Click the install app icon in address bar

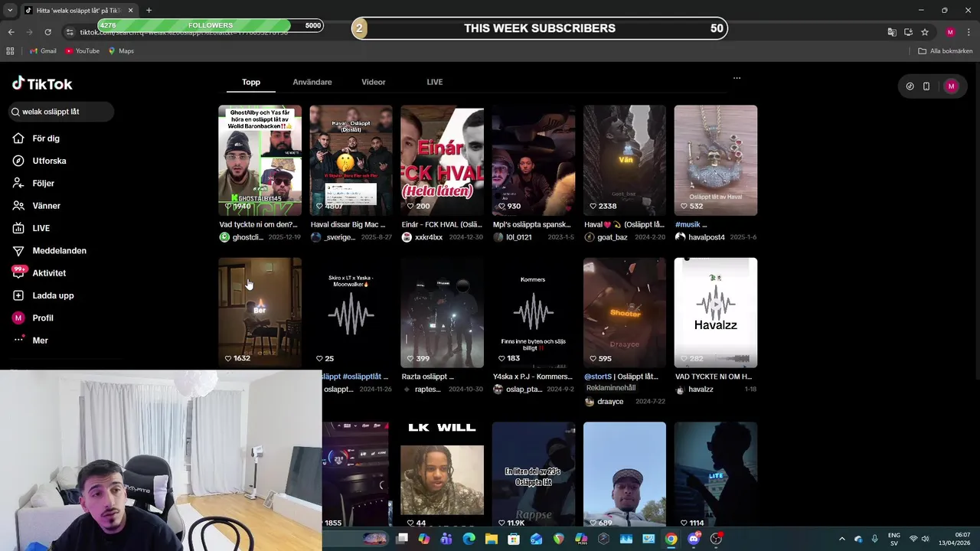[908, 32]
